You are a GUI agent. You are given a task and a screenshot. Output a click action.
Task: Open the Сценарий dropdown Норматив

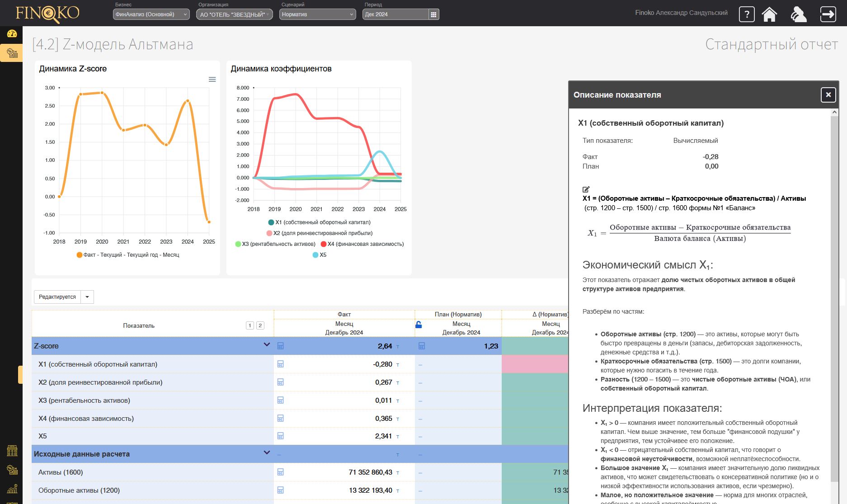point(318,14)
